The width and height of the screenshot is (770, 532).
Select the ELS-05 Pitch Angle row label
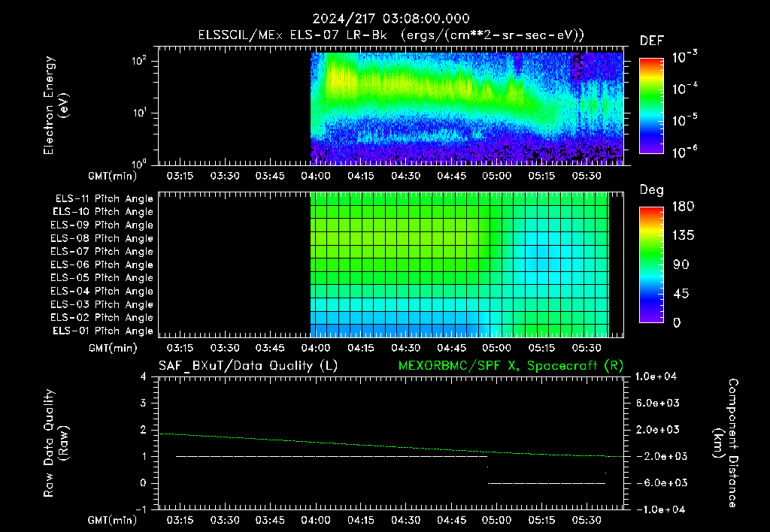pos(102,278)
